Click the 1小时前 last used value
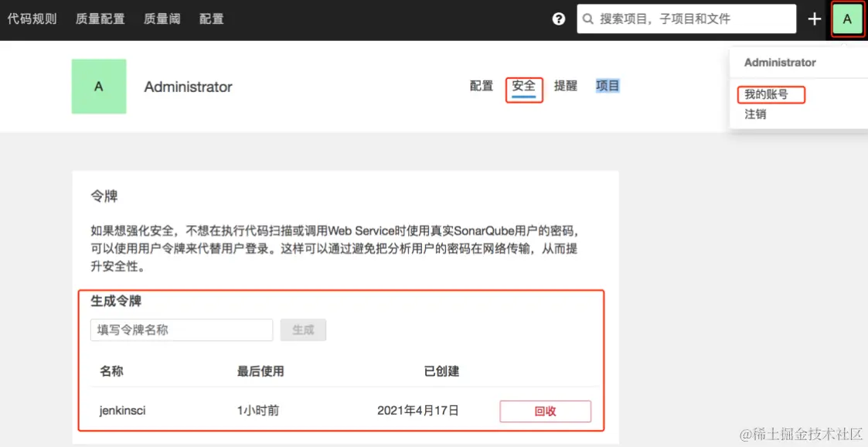The image size is (868, 447). pos(258,411)
